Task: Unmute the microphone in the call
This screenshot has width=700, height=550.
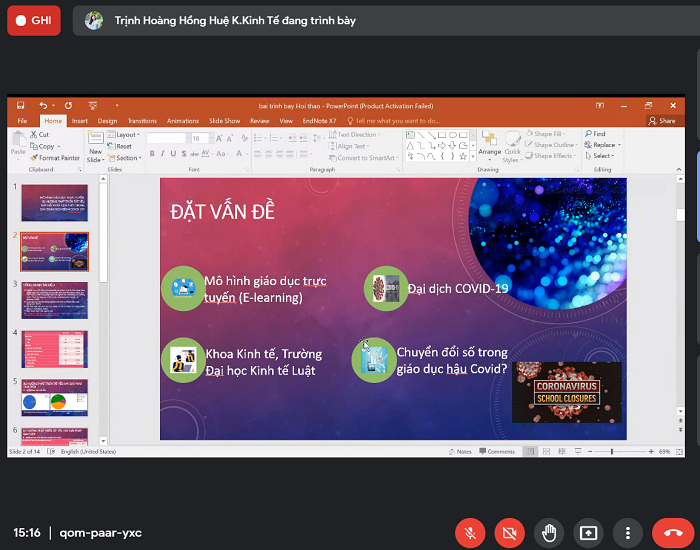Action: click(470, 533)
